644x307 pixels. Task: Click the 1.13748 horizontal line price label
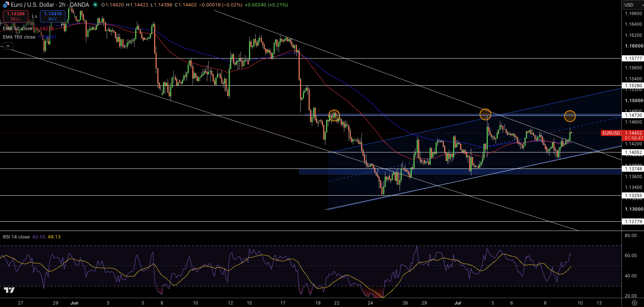[633, 168]
